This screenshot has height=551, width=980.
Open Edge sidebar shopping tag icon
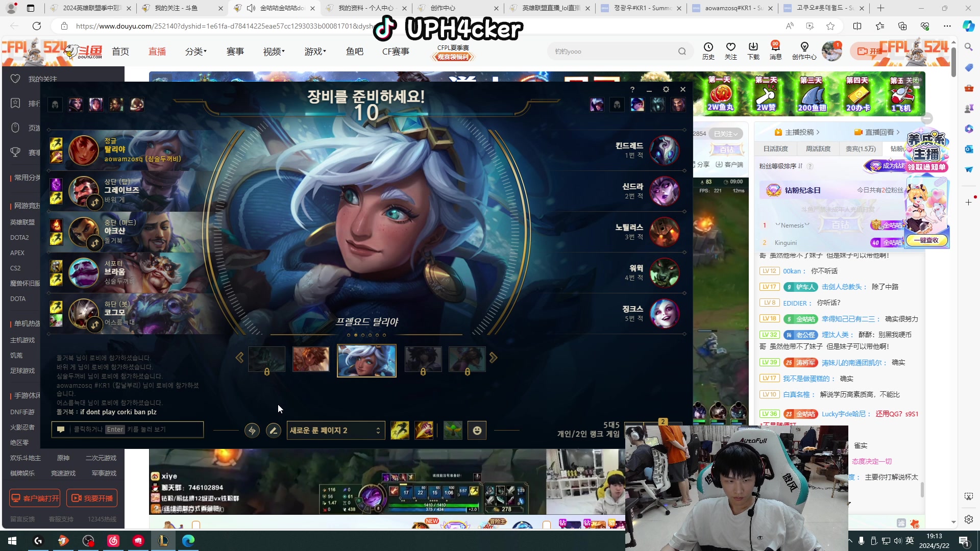click(969, 67)
